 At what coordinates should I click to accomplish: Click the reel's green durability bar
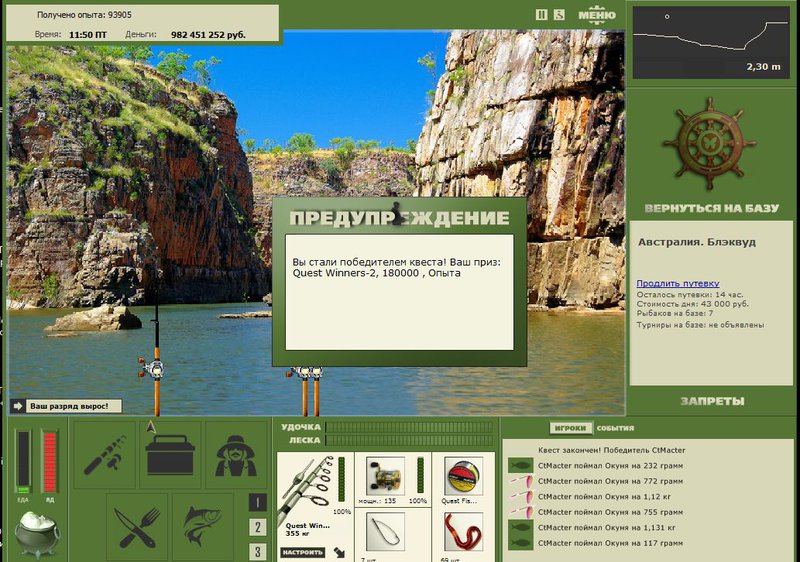coord(420,475)
